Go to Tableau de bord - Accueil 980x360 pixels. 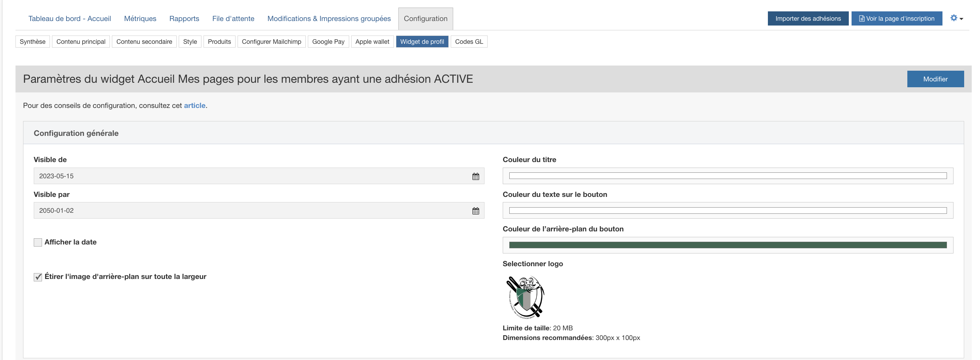tap(70, 19)
